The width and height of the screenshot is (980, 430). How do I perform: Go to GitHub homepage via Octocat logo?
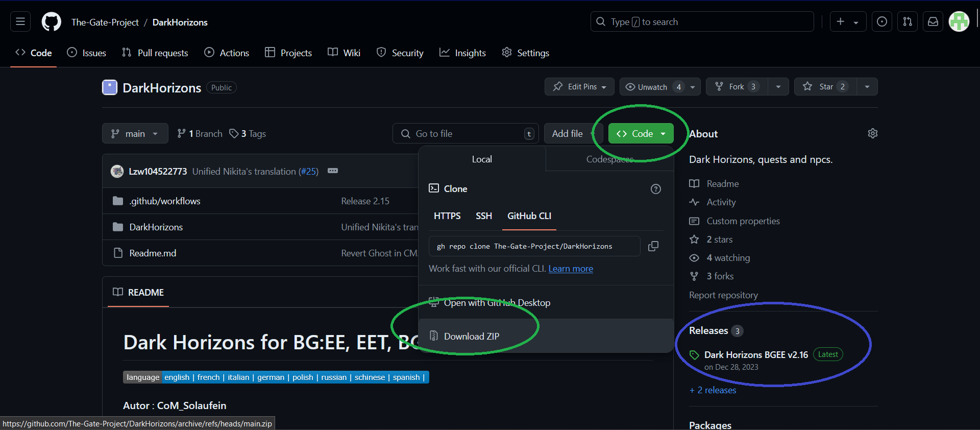click(51, 22)
